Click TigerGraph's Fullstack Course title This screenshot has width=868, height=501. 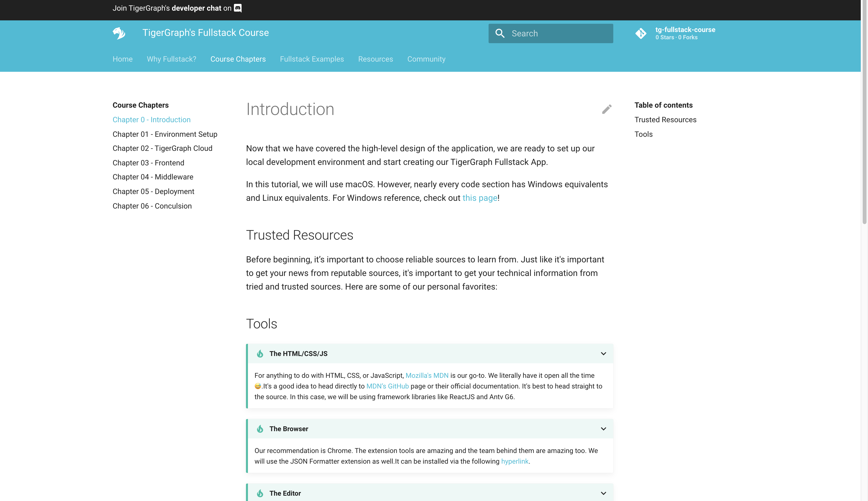(x=205, y=33)
